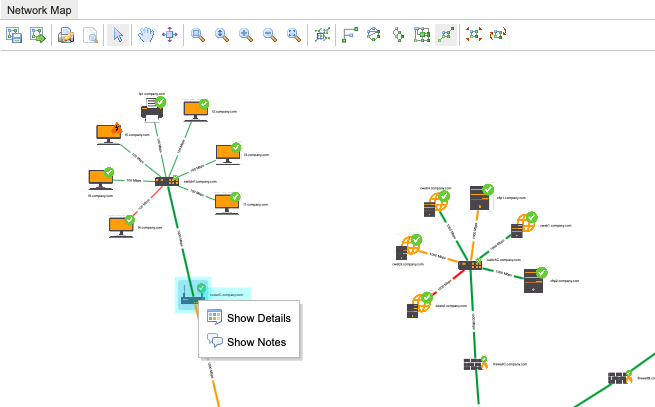Select the web server on the red link

coord(420,305)
